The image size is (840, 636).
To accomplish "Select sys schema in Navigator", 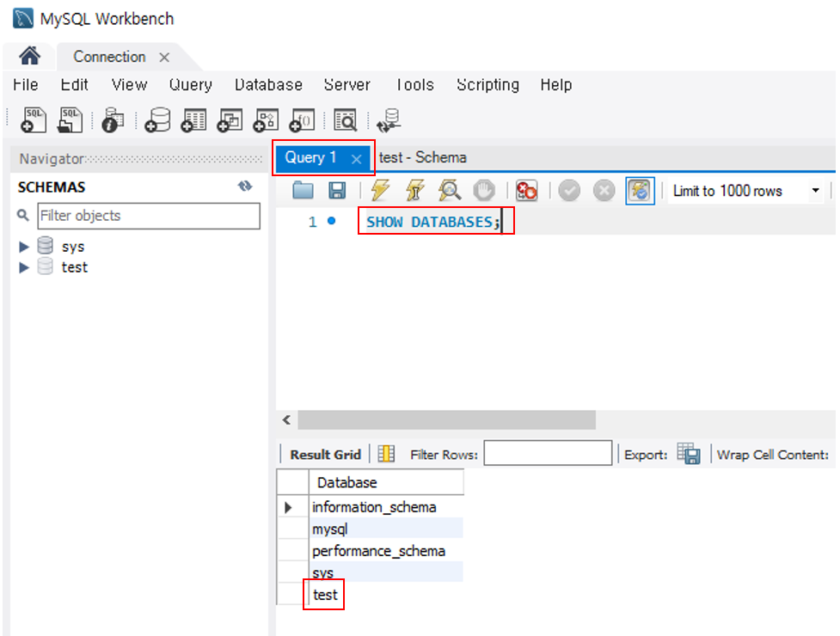I will tap(73, 247).
